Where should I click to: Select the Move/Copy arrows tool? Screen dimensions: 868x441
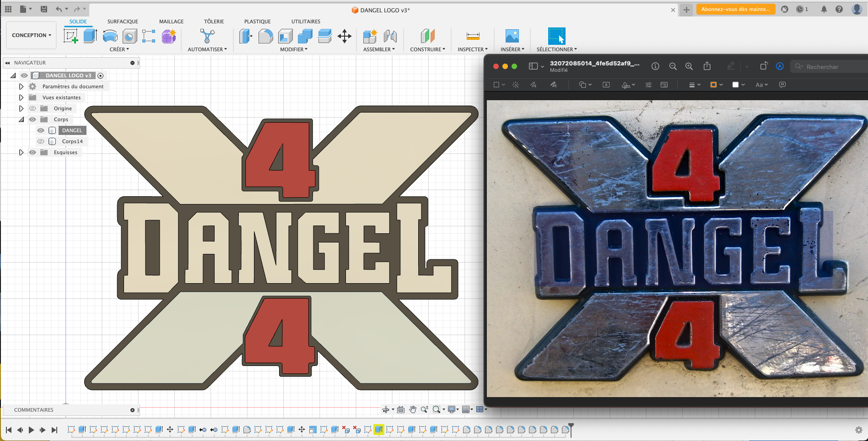click(x=344, y=36)
